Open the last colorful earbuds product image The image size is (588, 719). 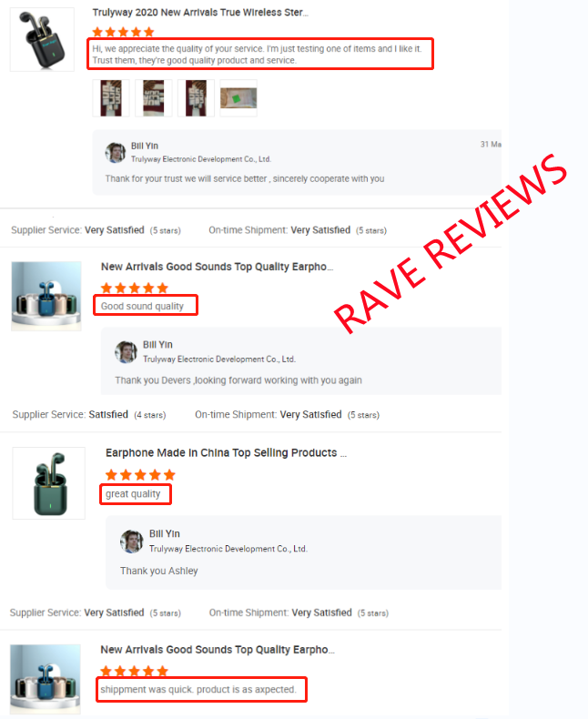pyautogui.click(x=46, y=679)
